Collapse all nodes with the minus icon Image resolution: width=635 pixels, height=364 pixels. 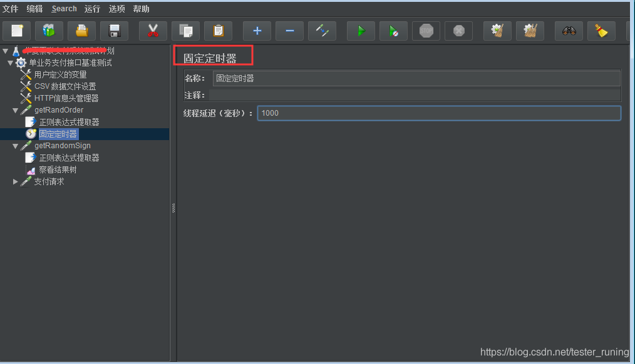point(289,31)
